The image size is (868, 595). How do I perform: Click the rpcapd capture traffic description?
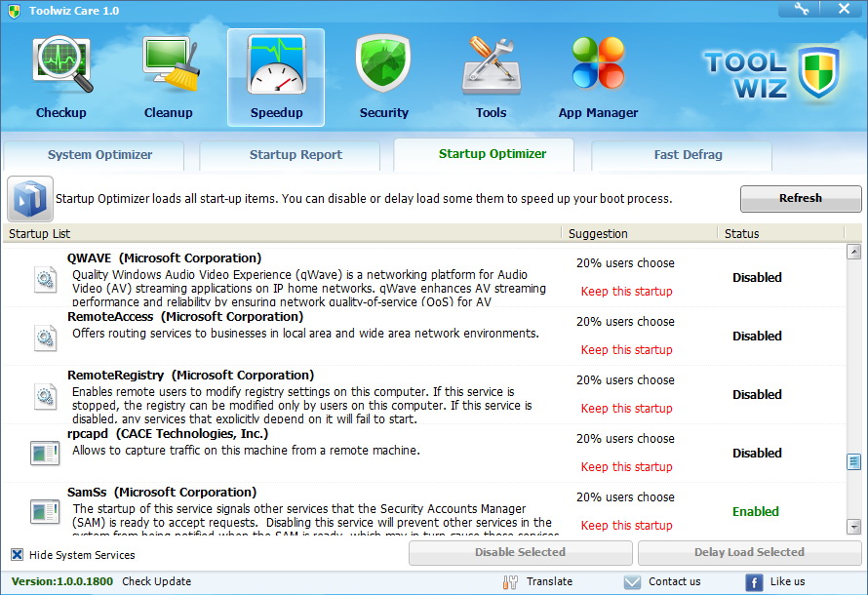coord(246,451)
